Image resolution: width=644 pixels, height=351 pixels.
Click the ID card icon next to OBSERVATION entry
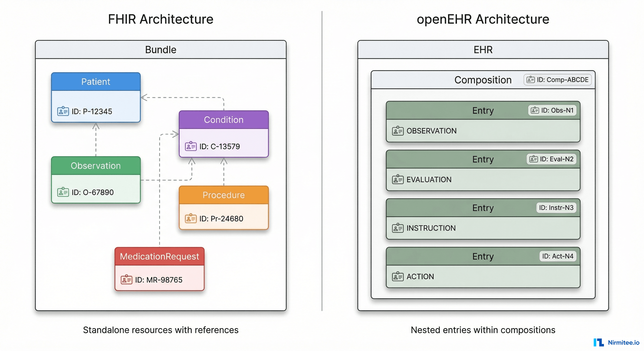click(x=397, y=131)
